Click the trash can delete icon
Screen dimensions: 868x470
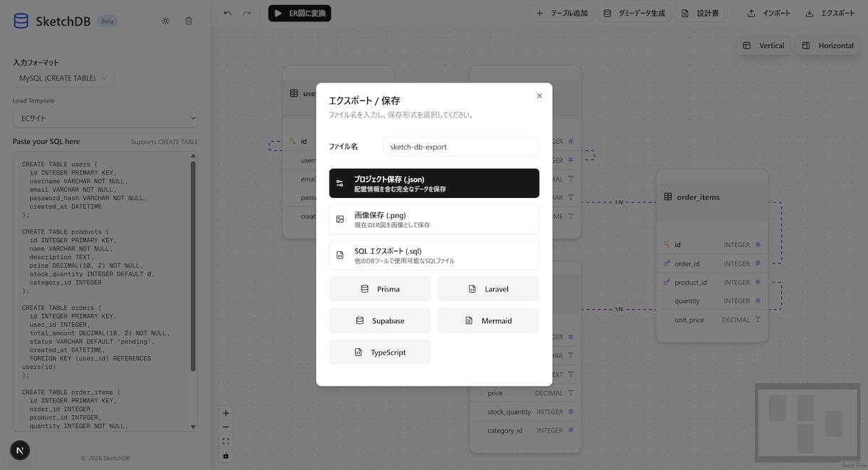click(189, 21)
